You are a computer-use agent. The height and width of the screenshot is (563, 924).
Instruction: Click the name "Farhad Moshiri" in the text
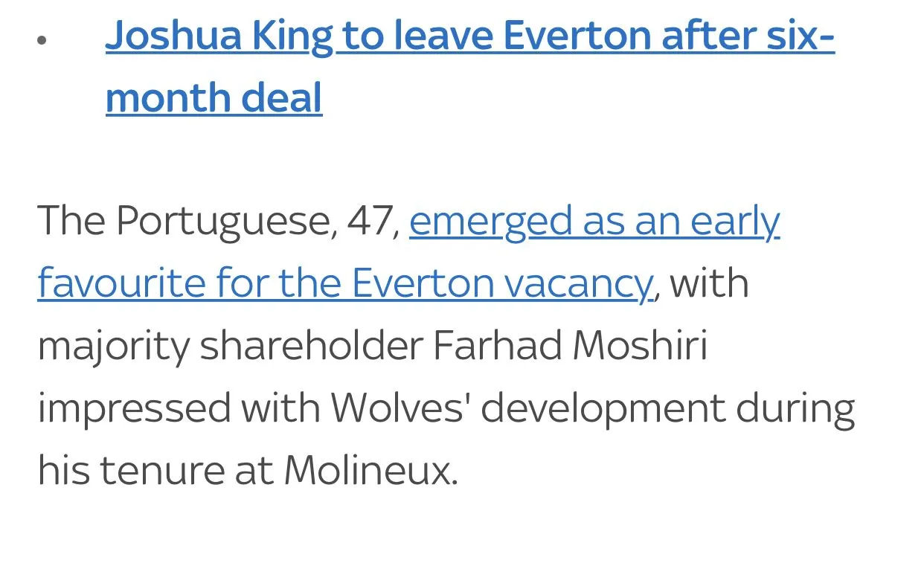tap(569, 347)
